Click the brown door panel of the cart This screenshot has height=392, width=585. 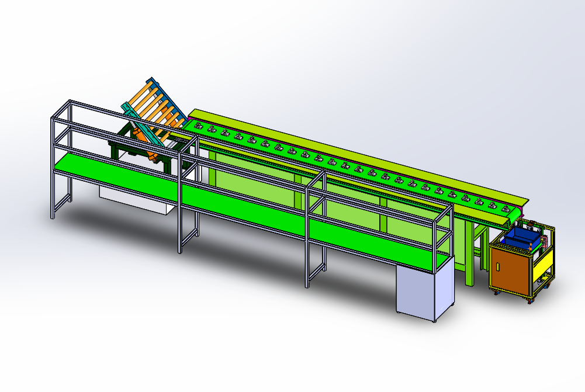click(510, 269)
